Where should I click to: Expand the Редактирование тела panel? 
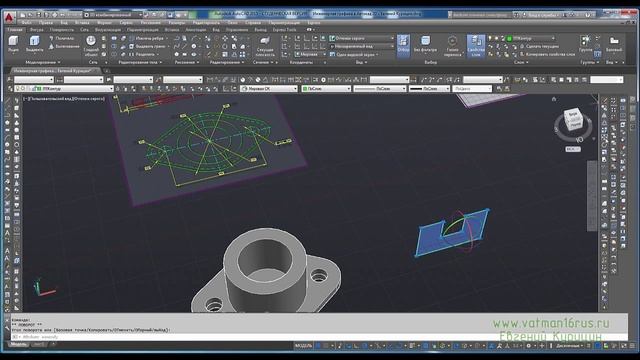(x=140, y=62)
